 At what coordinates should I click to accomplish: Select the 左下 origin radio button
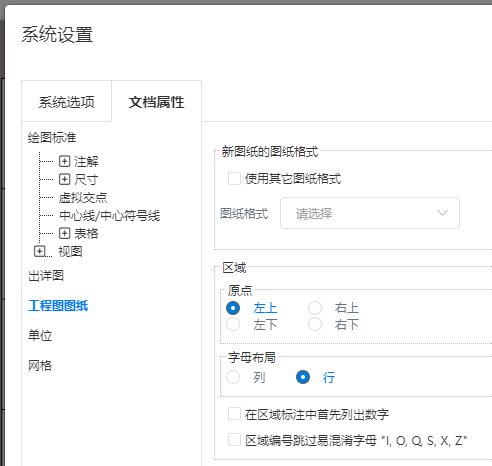coord(233,324)
